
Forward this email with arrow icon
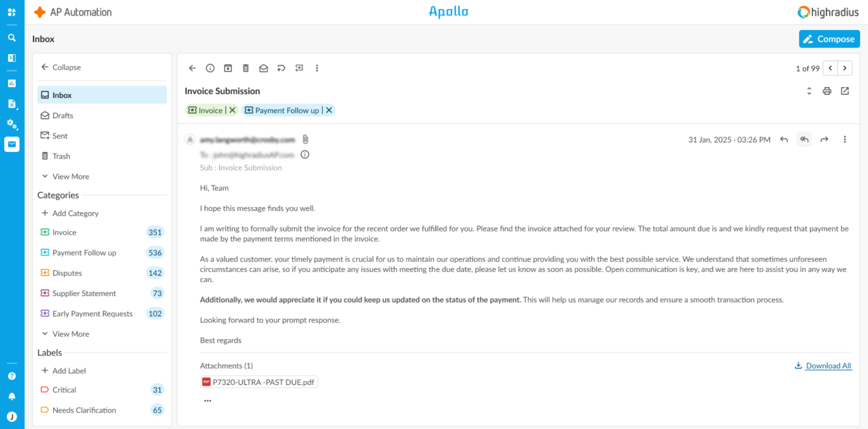[x=824, y=139]
